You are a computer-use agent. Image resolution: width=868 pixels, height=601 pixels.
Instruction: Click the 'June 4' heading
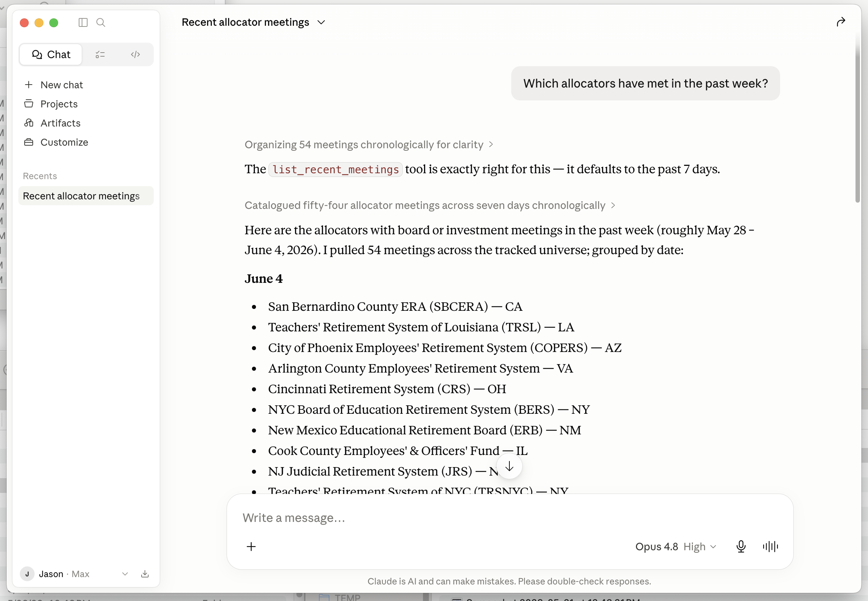click(264, 279)
